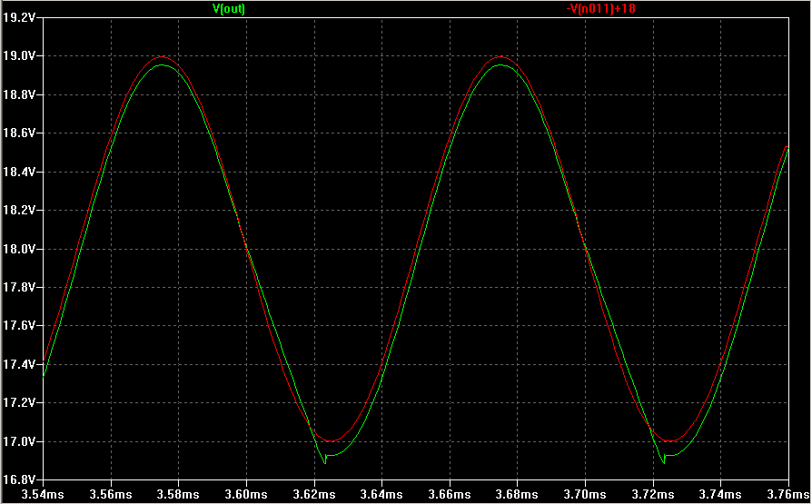Click the 3.66ms time axis label
The image size is (812, 504).
coord(450,494)
